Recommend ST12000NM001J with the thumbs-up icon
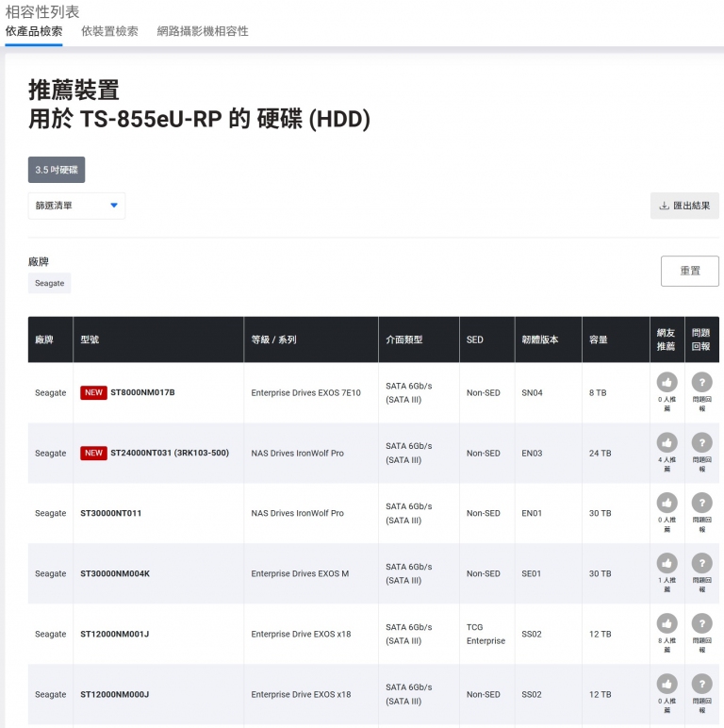Screen dimensions: 724x728 pos(666,623)
